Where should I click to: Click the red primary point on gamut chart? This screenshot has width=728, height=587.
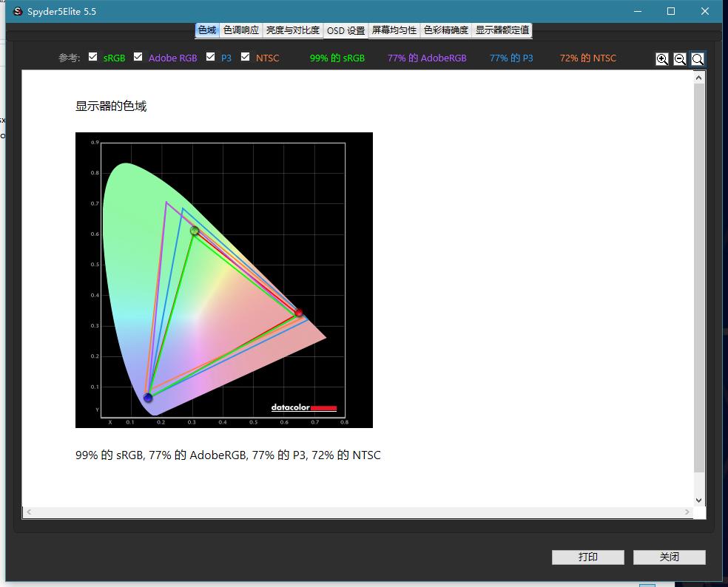point(299,313)
